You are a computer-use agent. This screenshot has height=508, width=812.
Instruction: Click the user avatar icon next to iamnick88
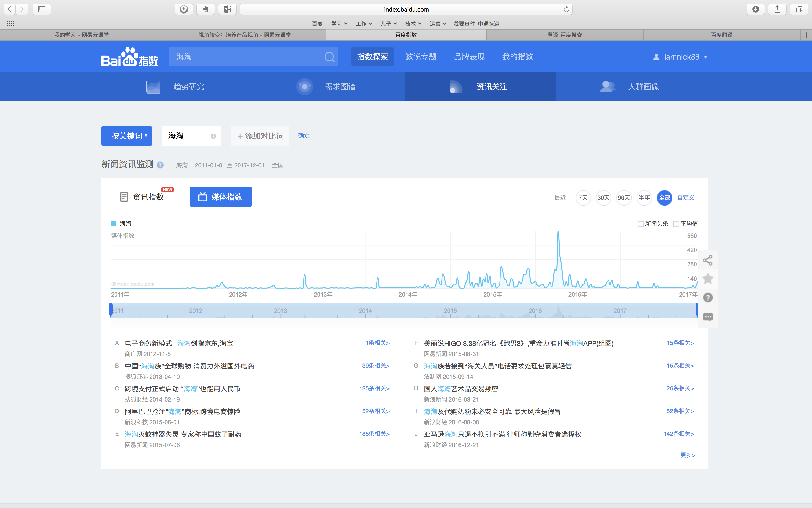[x=656, y=57]
